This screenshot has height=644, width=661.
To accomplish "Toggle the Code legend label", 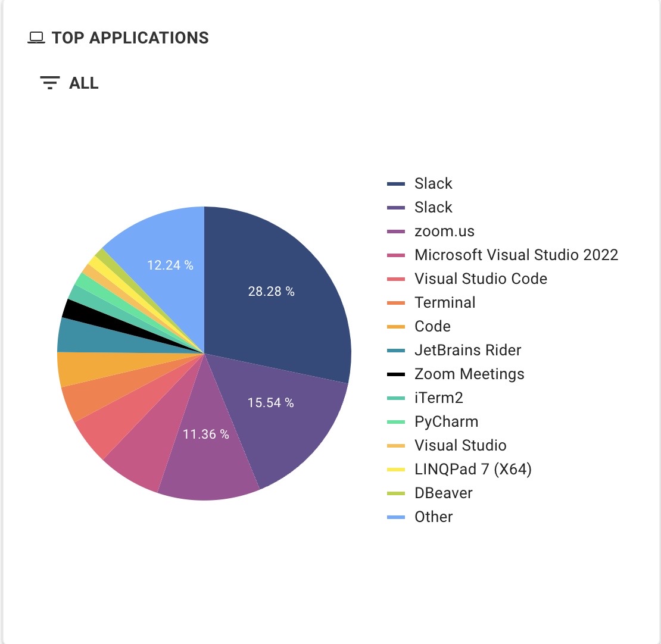I will point(432,327).
